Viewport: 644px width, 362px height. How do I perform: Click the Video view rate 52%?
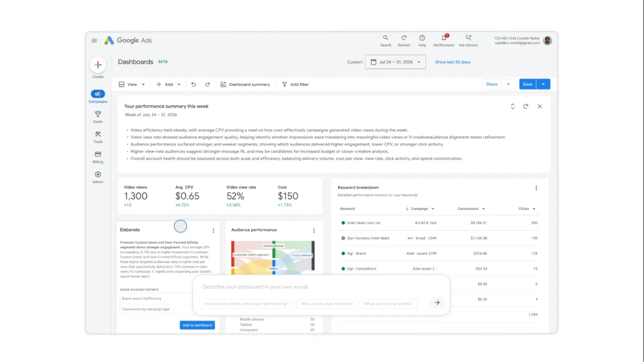click(235, 196)
